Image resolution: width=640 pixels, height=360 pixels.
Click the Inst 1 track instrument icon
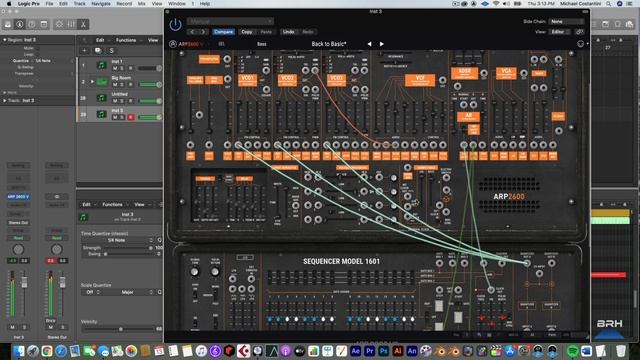(x=101, y=65)
